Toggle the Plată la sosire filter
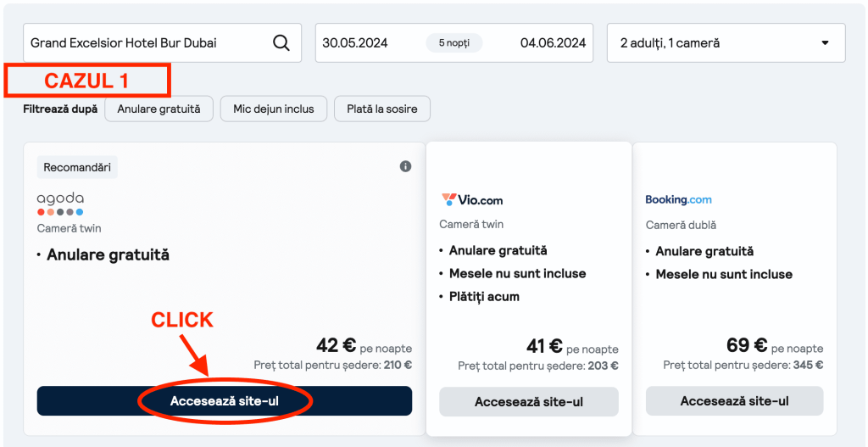The width and height of the screenshot is (868, 447). (381, 109)
